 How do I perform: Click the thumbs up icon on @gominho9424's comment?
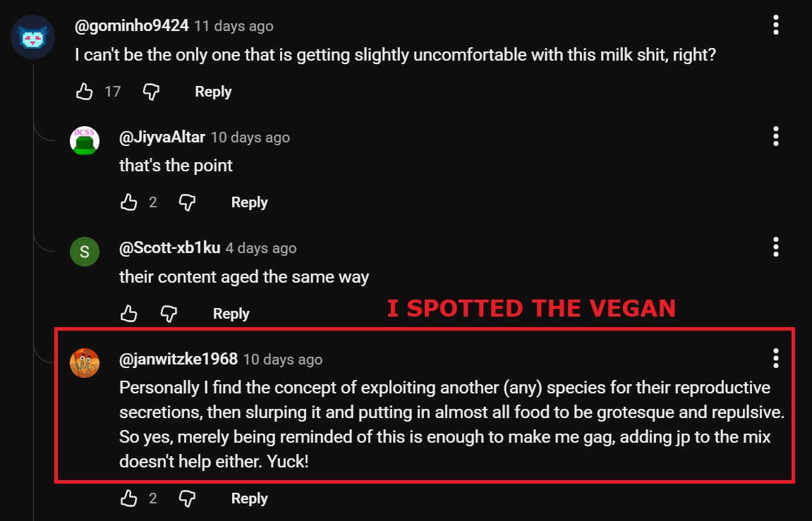85,91
